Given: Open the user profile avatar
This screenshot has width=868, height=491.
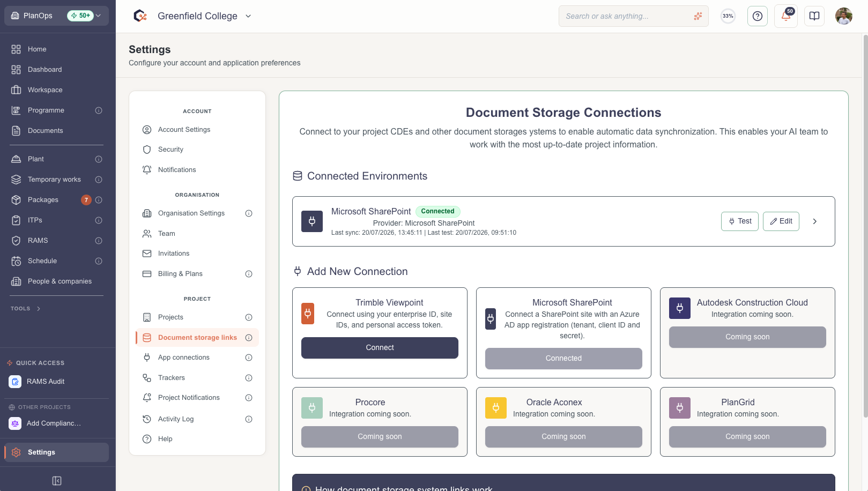Looking at the screenshot, I should point(844,16).
